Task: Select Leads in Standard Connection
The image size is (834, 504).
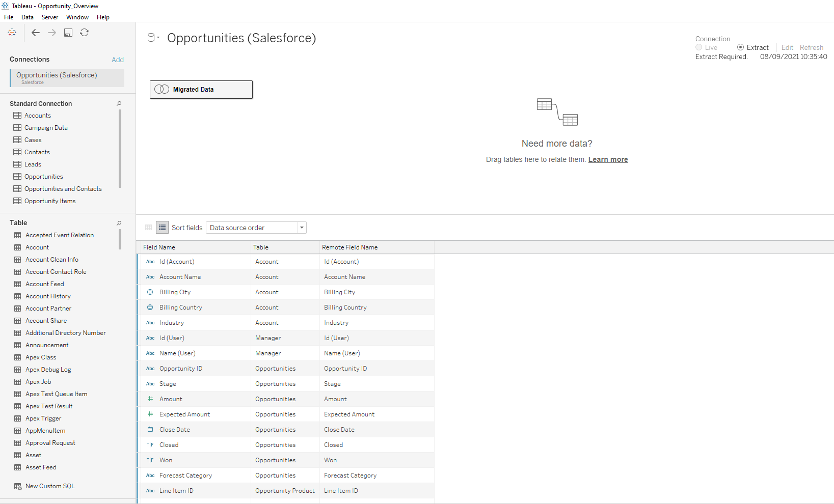Action: point(33,164)
